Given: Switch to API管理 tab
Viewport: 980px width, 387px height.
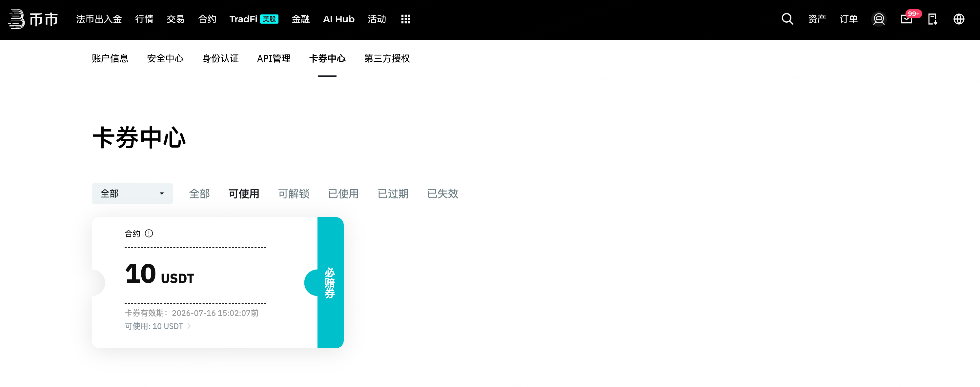Looking at the screenshot, I should [274, 58].
